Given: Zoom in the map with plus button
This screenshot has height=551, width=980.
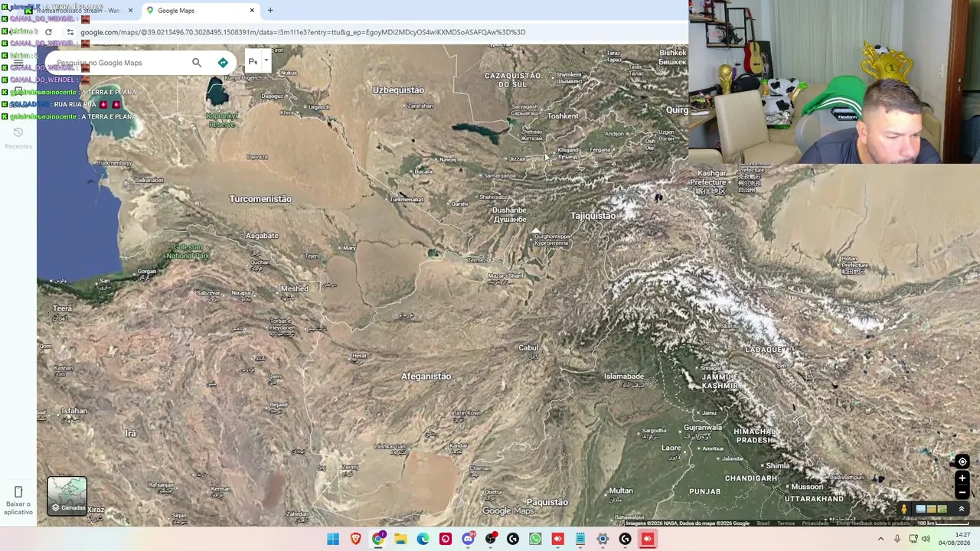Looking at the screenshot, I should point(962,478).
